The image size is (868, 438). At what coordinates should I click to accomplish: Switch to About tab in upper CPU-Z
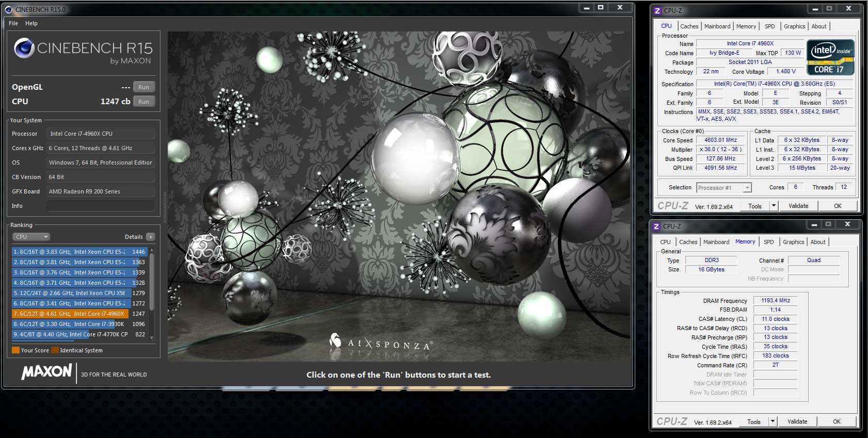coord(819,26)
